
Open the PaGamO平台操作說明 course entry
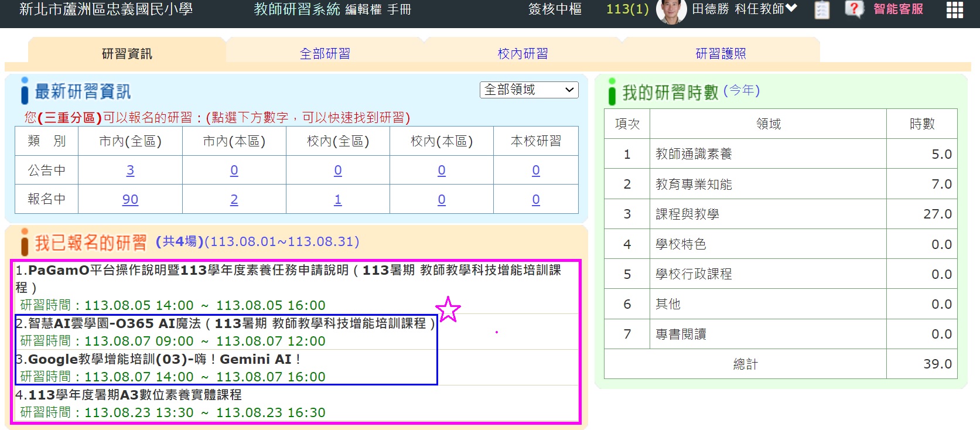coord(288,278)
